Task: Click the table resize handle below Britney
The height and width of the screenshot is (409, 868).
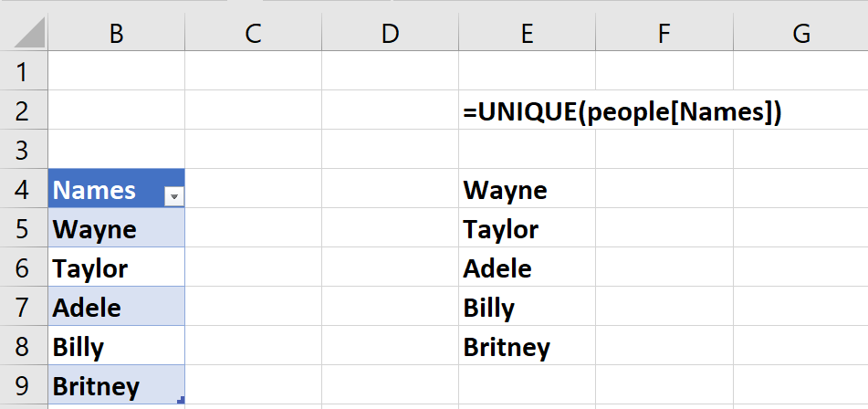Action: click(x=181, y=399)
